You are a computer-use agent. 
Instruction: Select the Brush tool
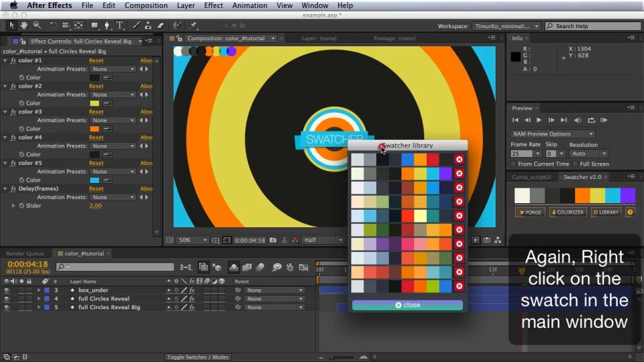pyautogui.click(x=136, y=25)
